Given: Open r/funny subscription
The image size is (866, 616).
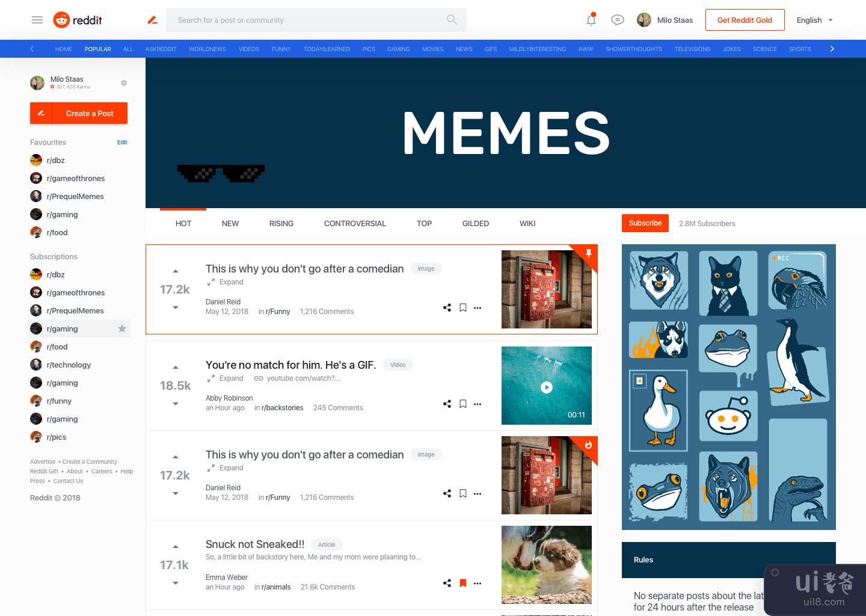Looking at the screenshot, I should [x=51, y=401].
